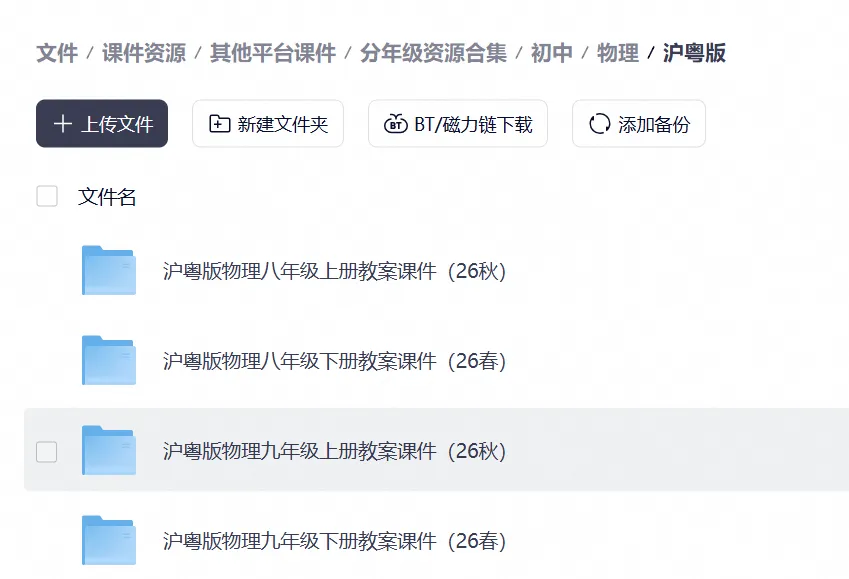Toggle the select-all checkbox beside 文件名

pyautogui.click(x=47, y=196)
